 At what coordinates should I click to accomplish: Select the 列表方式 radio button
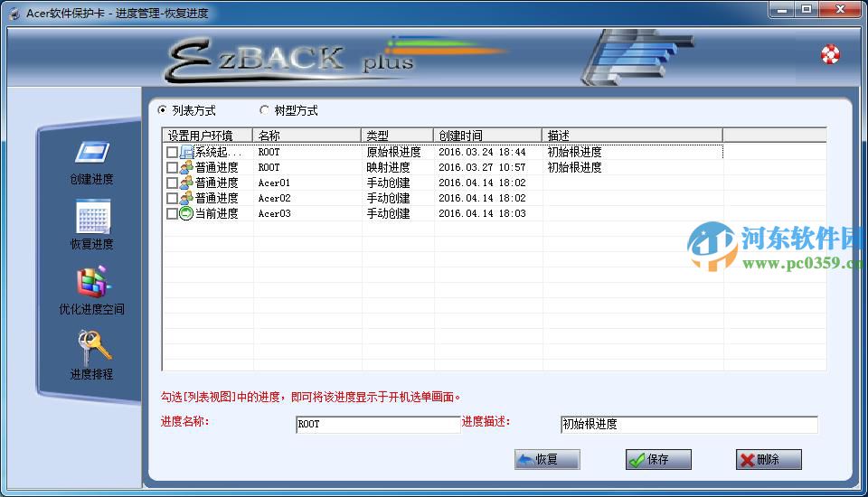click(x=162, y=110)
